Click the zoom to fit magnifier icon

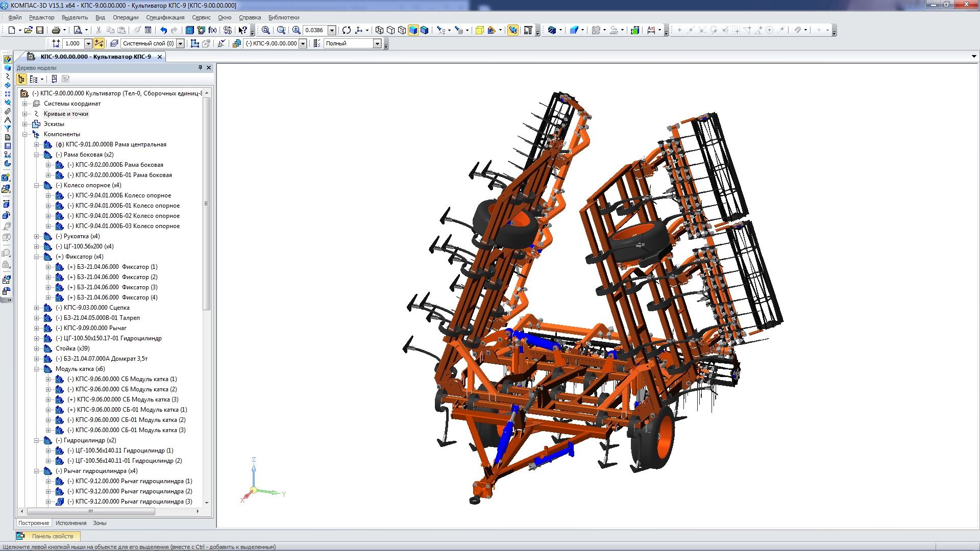tap(266, 30)
